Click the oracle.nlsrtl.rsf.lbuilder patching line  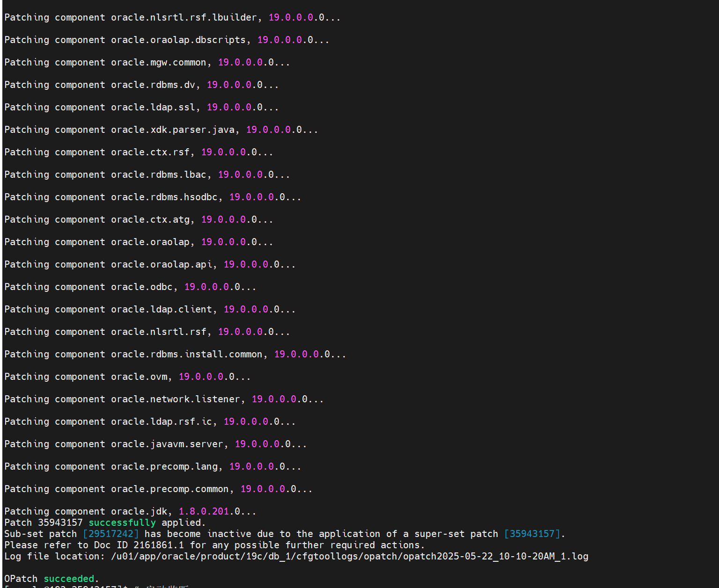[x=172, y=17]
